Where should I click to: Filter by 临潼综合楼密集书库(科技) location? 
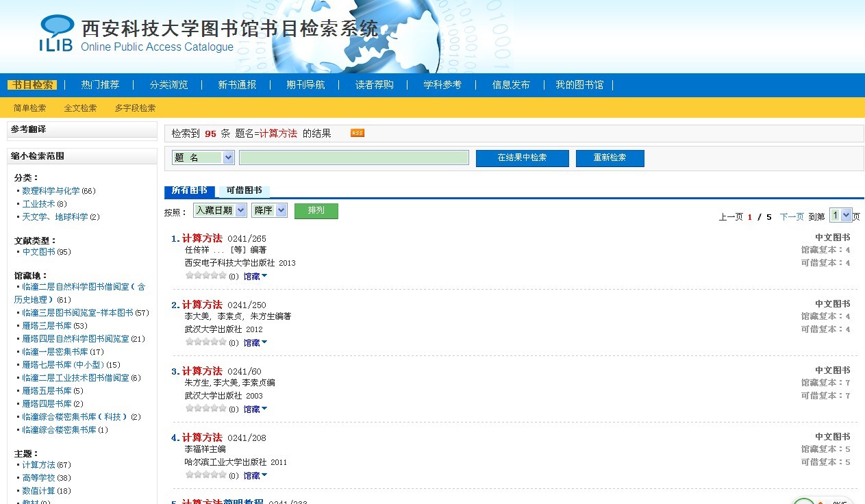75,417
